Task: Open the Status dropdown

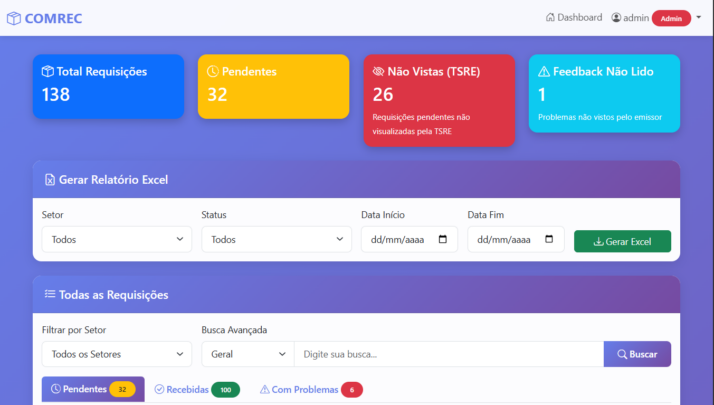Action: (276, 240)
